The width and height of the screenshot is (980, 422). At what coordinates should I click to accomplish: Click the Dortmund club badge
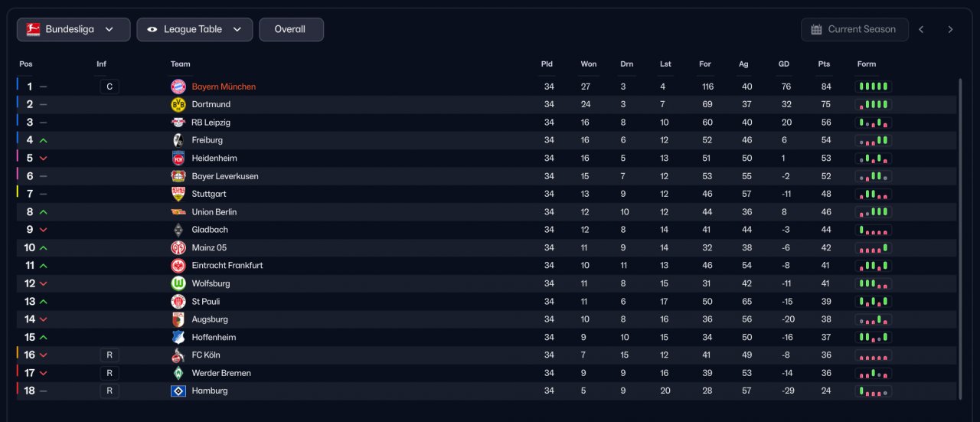178,104
